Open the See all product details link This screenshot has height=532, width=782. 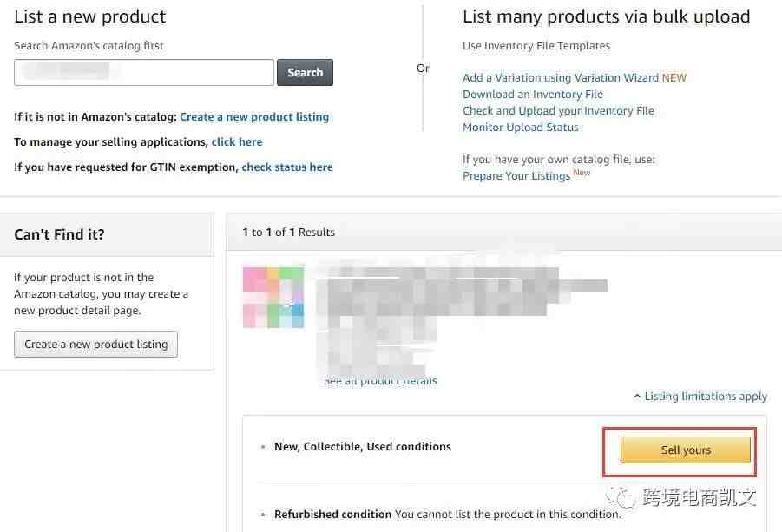tap(380, 381)
